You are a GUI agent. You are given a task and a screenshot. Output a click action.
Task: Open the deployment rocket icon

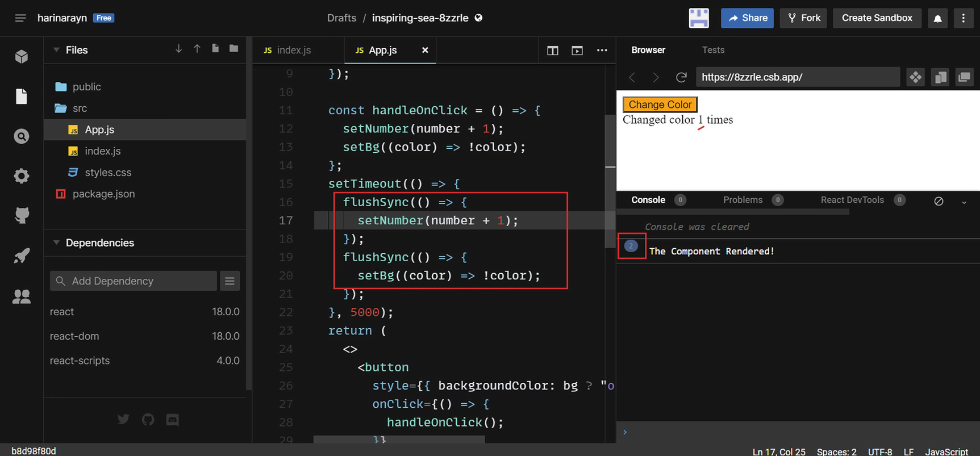[x=22, y=256]
